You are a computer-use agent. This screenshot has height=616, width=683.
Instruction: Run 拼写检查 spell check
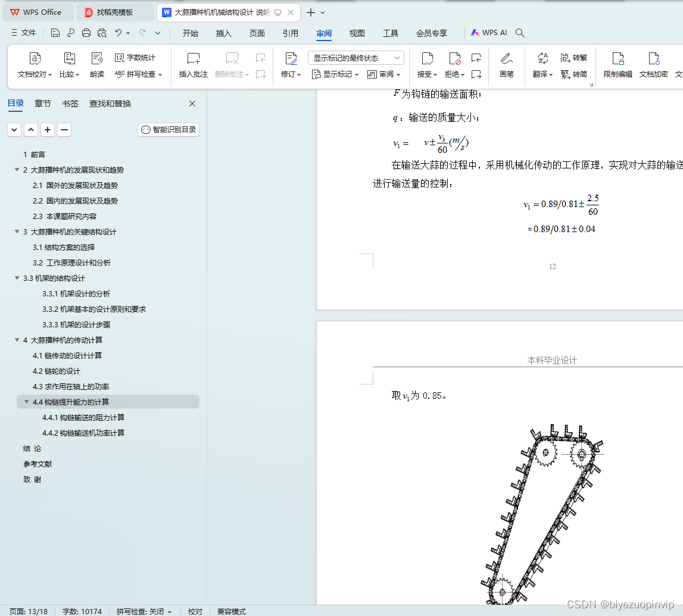click(138, 74)
